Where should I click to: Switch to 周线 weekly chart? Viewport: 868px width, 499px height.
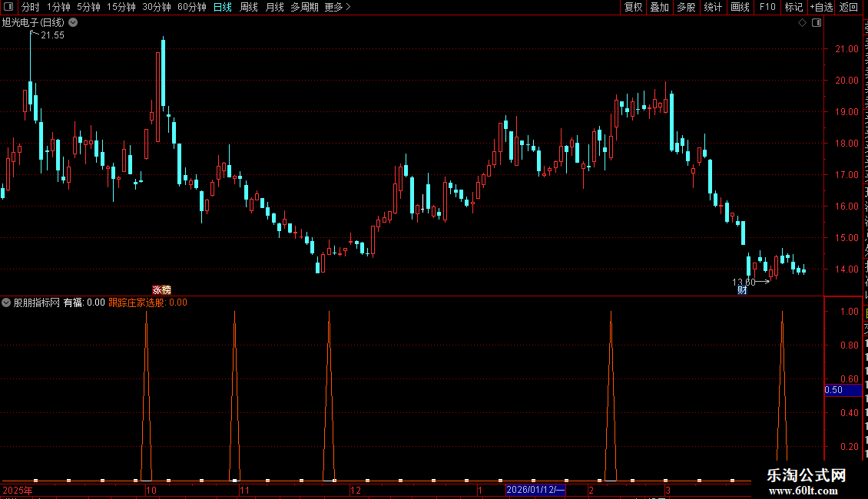[x=249, y=7]
